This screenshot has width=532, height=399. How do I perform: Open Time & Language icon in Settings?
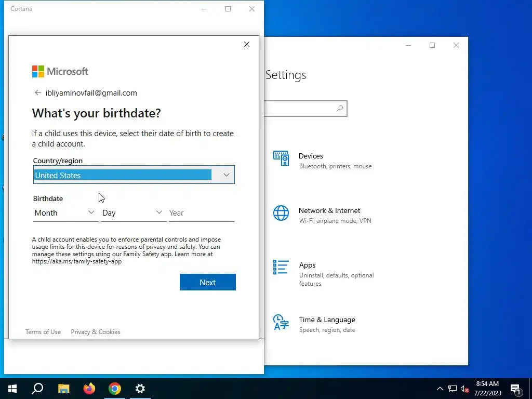coord(281,322)
